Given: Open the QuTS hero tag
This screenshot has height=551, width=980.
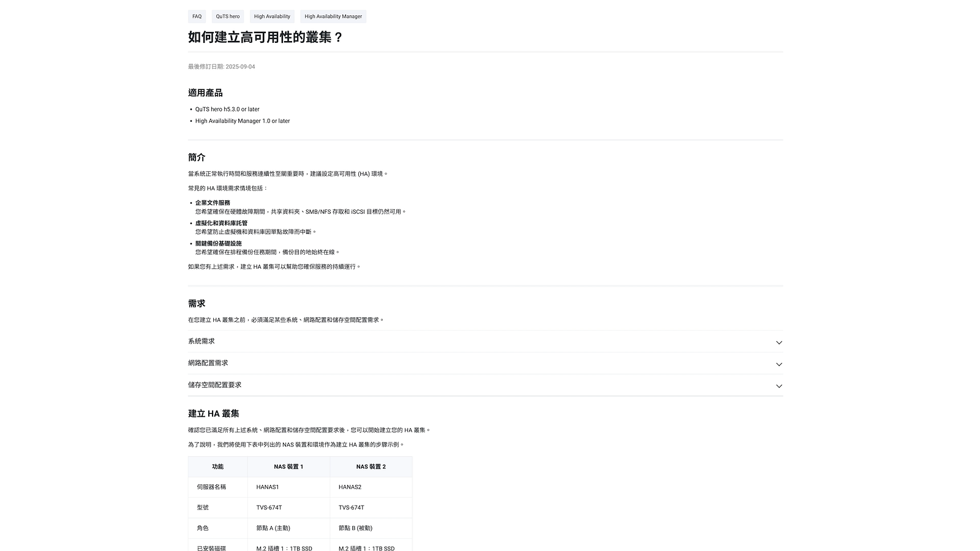Looking at the screenshot, I should pyautogui.click(x=228, y=17).
